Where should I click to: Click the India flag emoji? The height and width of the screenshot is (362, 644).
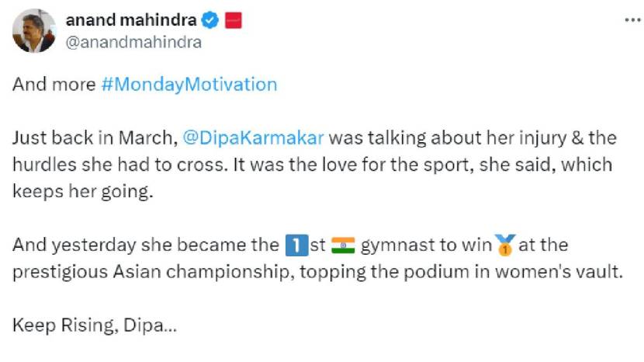point(342,245)
